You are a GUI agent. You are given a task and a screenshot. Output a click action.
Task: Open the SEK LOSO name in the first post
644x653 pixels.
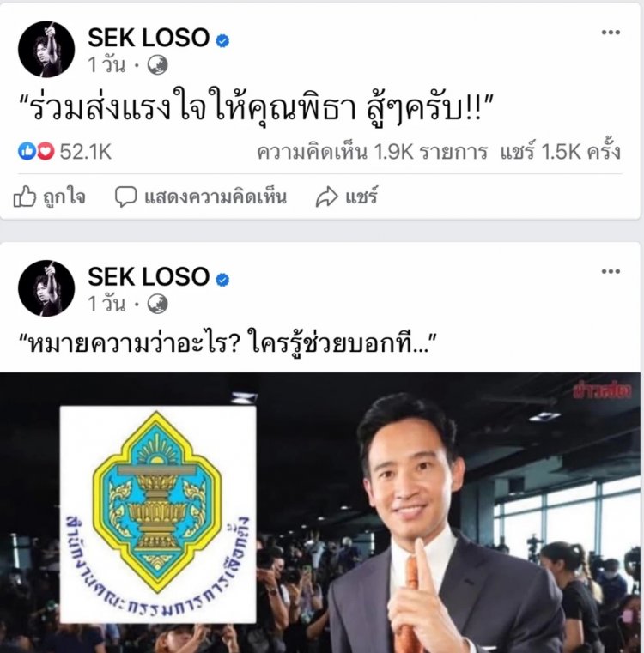(149, 38)
